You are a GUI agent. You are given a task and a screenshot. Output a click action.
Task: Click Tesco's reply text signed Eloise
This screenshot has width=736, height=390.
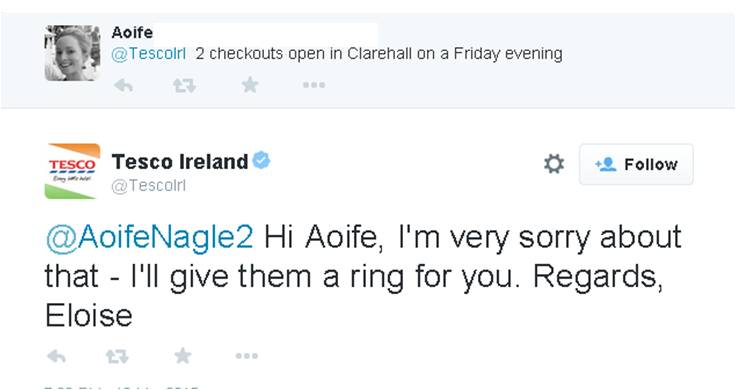tap(363, 276)
